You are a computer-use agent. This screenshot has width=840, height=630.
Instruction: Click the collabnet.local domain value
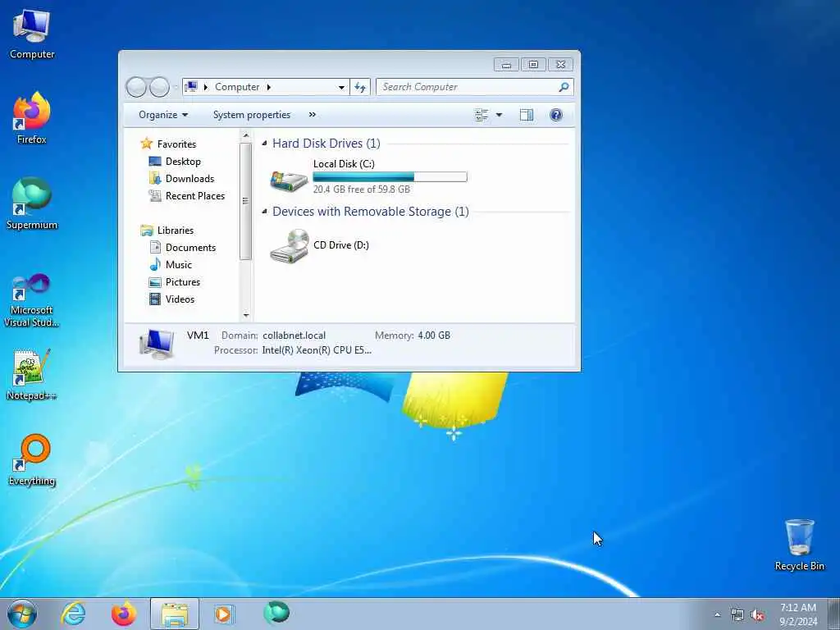point(294,336)
